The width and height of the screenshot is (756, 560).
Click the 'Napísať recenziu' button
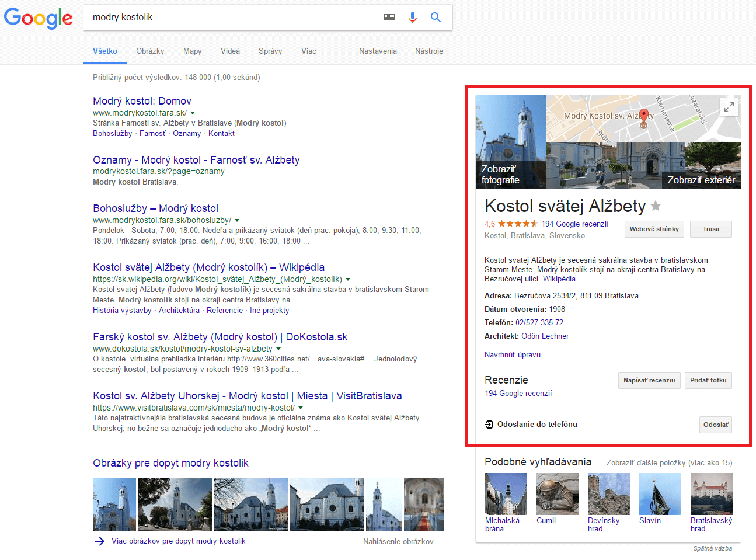(649, 380)
